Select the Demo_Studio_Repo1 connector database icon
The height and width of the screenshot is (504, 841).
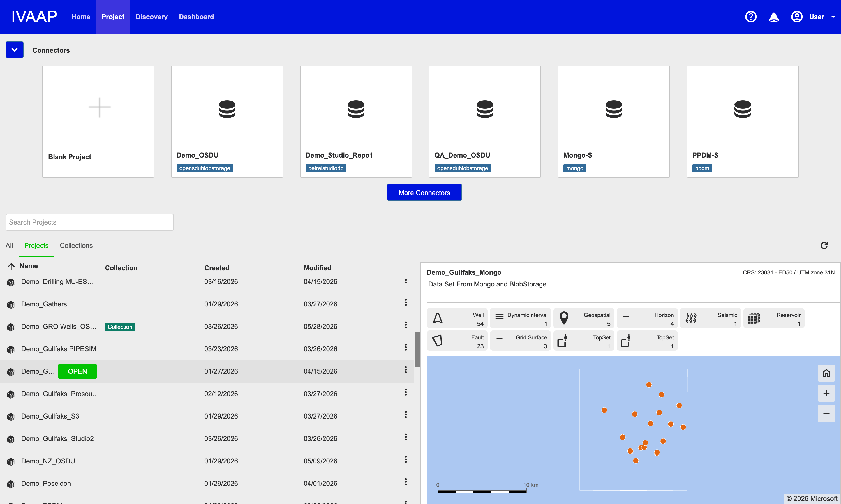point(356,109)
